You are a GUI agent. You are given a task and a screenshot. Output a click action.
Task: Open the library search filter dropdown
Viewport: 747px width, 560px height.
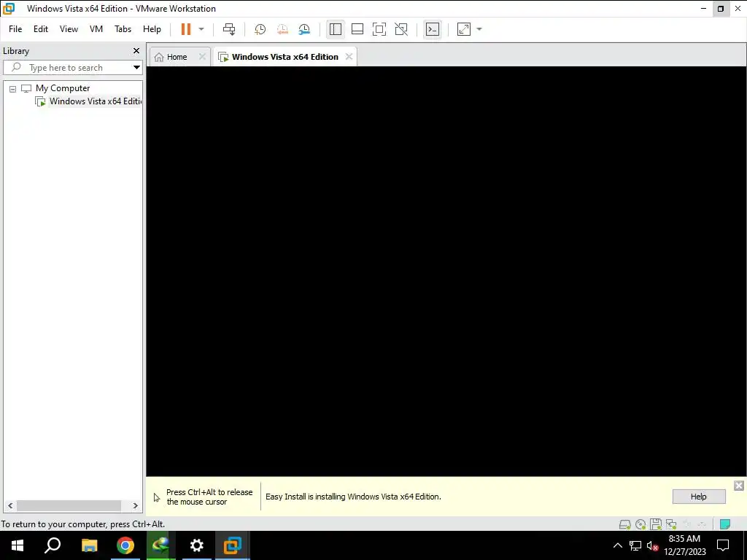click(x=136, y=68)
